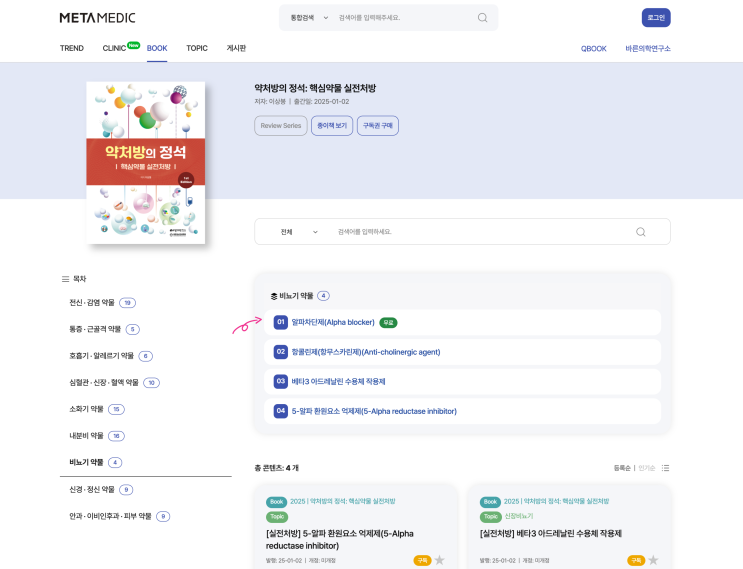
Task: Click the Topic tag on the 5-알파 card
Action: 277,516
